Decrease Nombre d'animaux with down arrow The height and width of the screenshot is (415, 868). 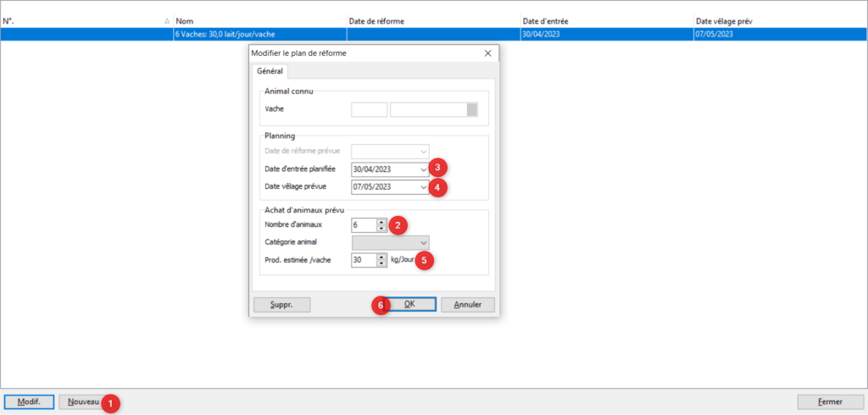coord(381,228)
